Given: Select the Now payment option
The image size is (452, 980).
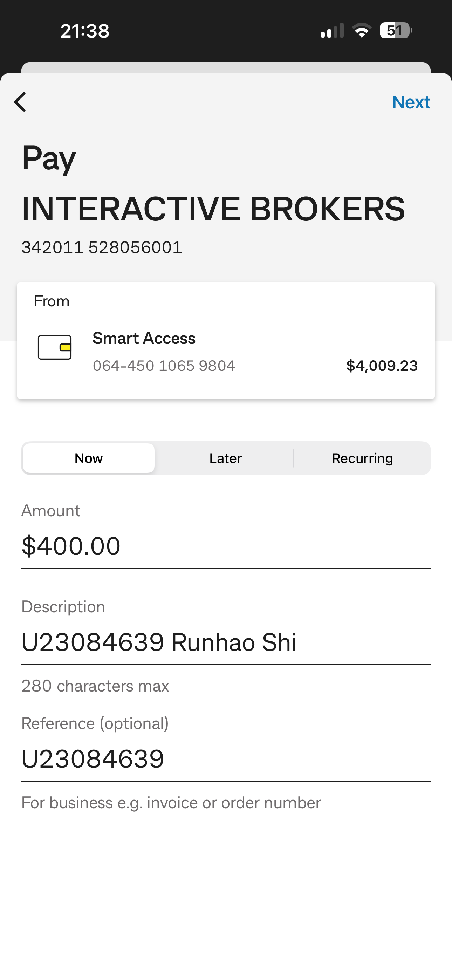Looking at the screenshot, I should point(89,458).
